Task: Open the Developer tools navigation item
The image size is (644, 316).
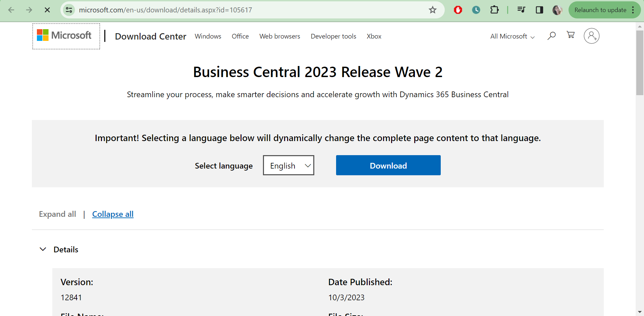Action: [333, 37]
